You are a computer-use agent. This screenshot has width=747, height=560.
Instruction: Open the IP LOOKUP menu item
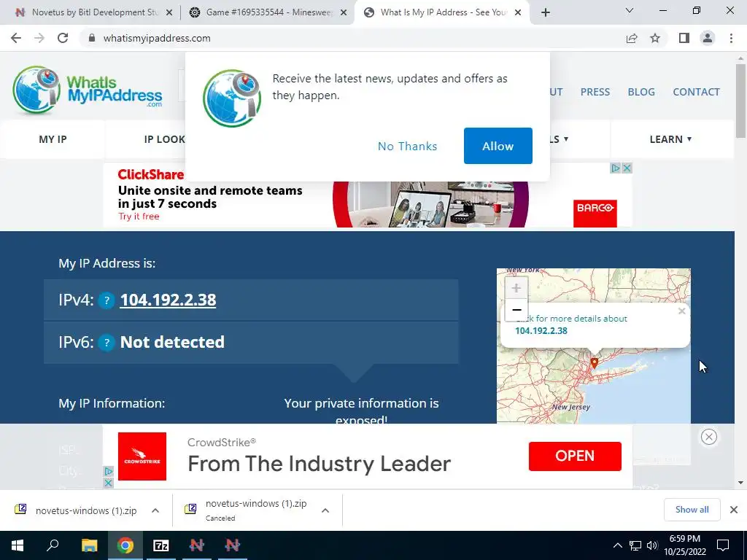(165, 139)
